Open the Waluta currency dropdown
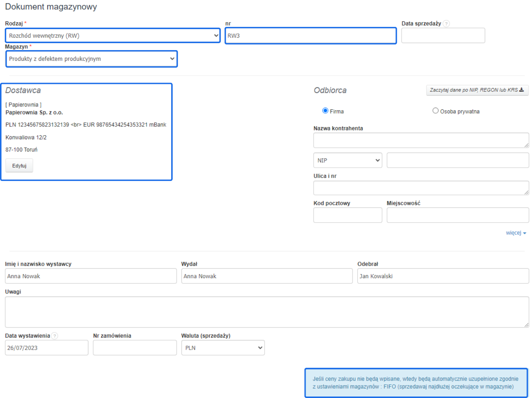This screenshot has height=398, width=532. tap(223, 348)
